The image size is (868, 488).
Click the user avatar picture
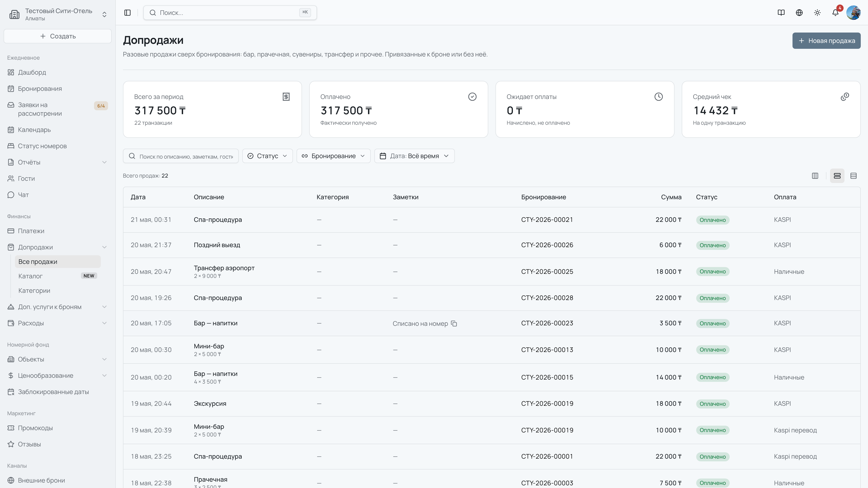click(854, 13)
